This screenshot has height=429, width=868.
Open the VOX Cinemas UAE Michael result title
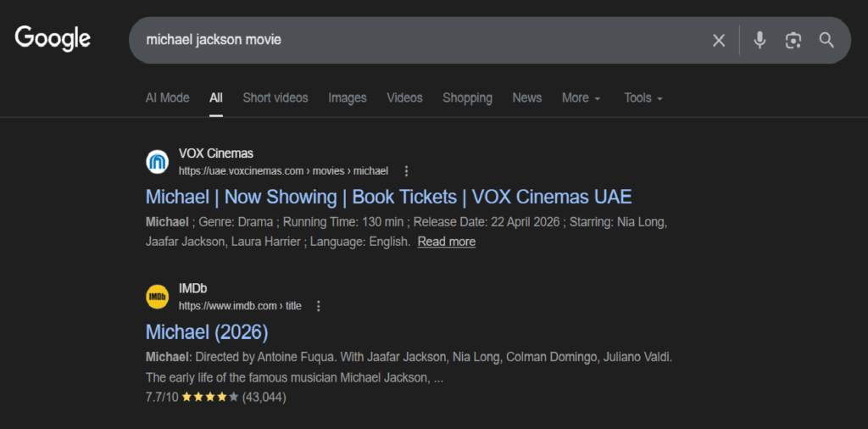pyautogui.click(x=388, y=197)
